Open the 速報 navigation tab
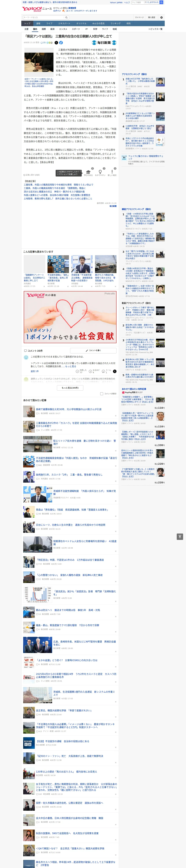The height and width of the screenshot is (868, 186). (38, 24)
